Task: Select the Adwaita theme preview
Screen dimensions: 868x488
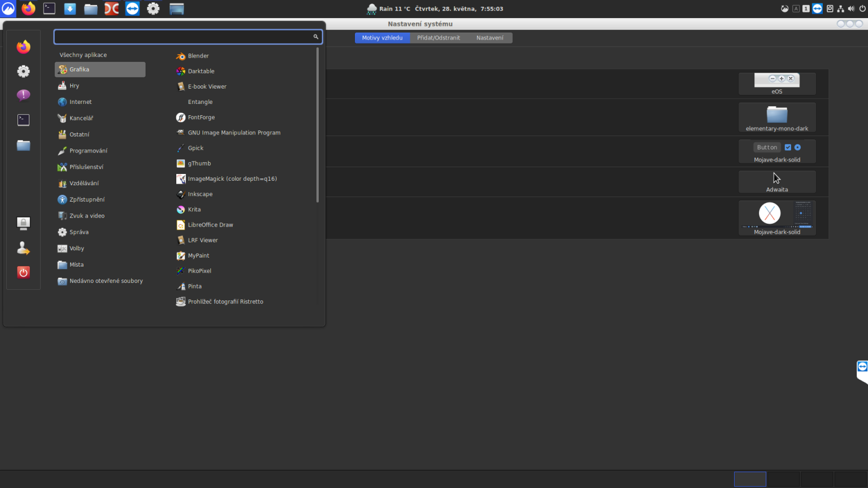Action: pyautogui.click(x=777, y=181)
